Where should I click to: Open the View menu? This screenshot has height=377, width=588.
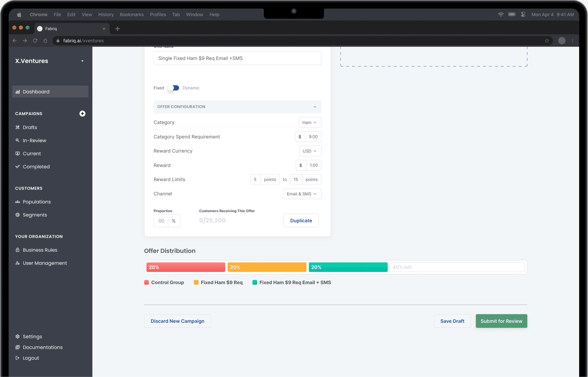tap(87, 15)
